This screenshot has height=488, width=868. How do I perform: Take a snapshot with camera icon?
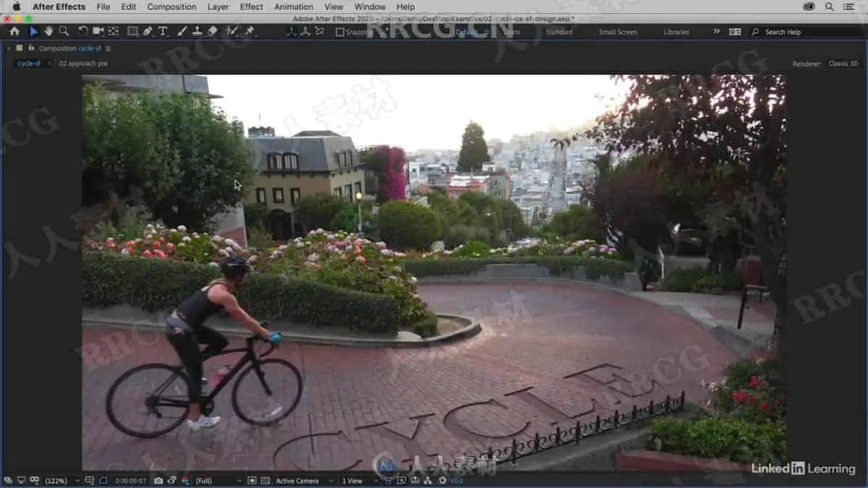tap(158, 480)
